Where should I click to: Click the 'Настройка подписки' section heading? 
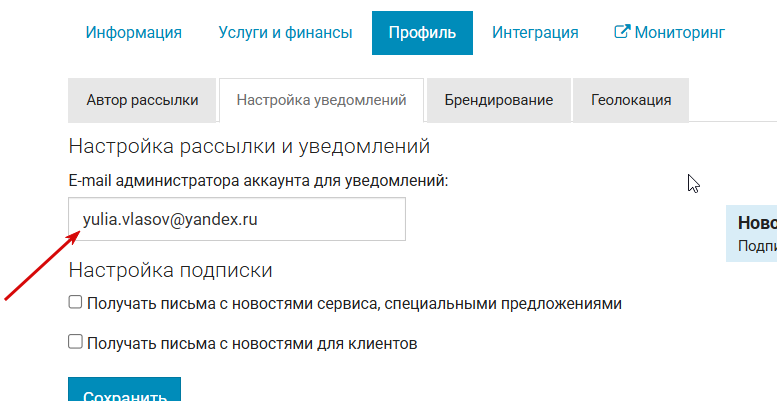[x=170, y=270]
